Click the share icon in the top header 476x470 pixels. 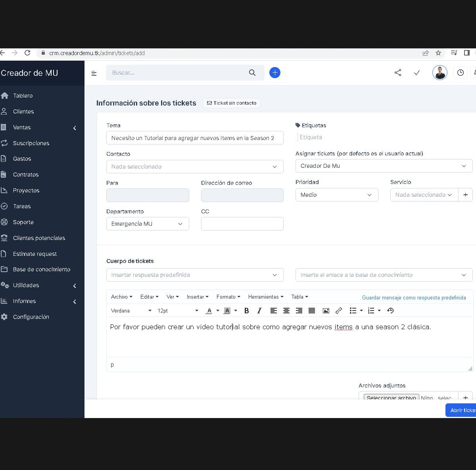(x=398, y=73)
